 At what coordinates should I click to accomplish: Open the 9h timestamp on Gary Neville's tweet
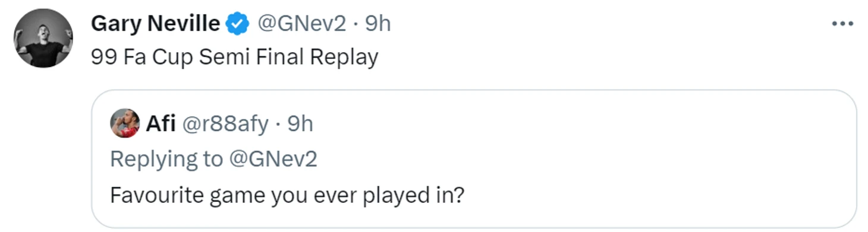coord(378,24)
